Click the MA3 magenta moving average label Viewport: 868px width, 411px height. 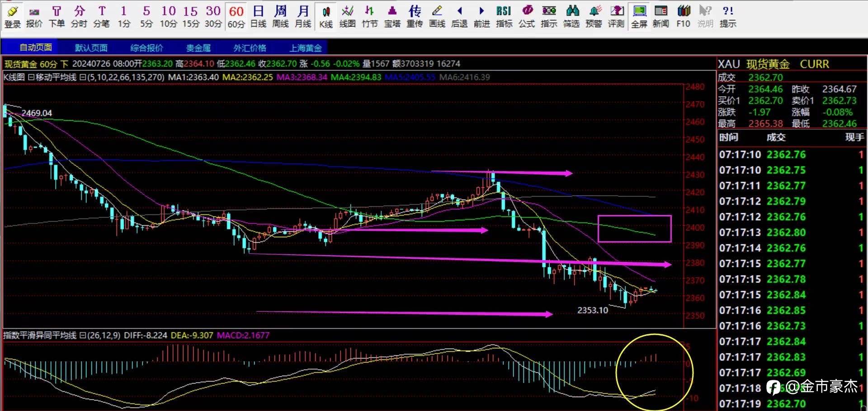pyautogui.click(x=302, y=77)
